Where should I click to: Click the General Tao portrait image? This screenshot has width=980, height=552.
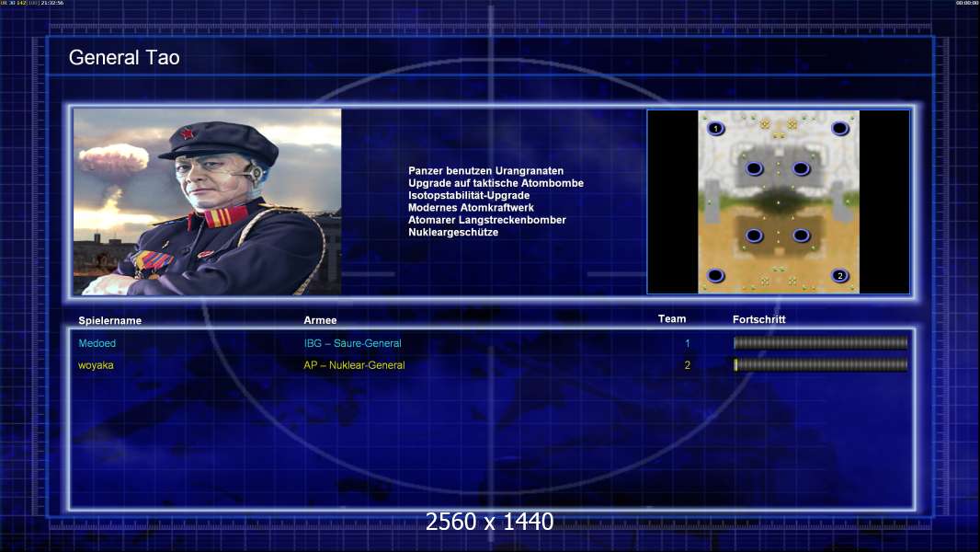[x=208, y=201]
